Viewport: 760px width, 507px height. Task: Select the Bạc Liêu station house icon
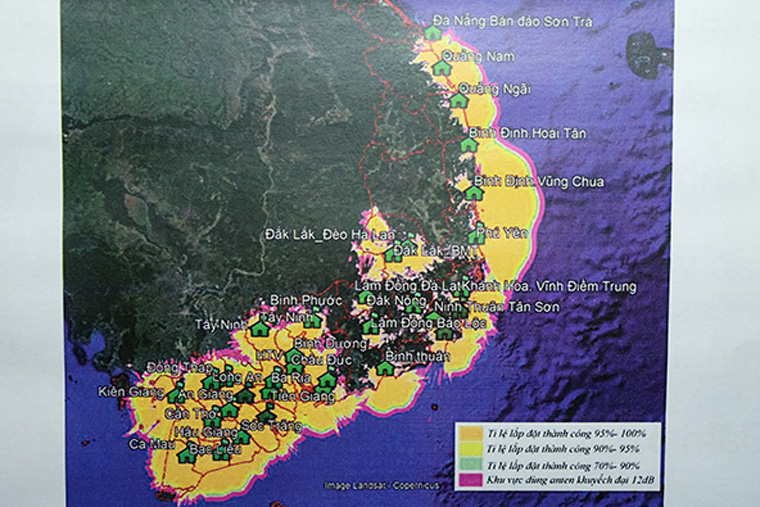[x=186, y=455]
